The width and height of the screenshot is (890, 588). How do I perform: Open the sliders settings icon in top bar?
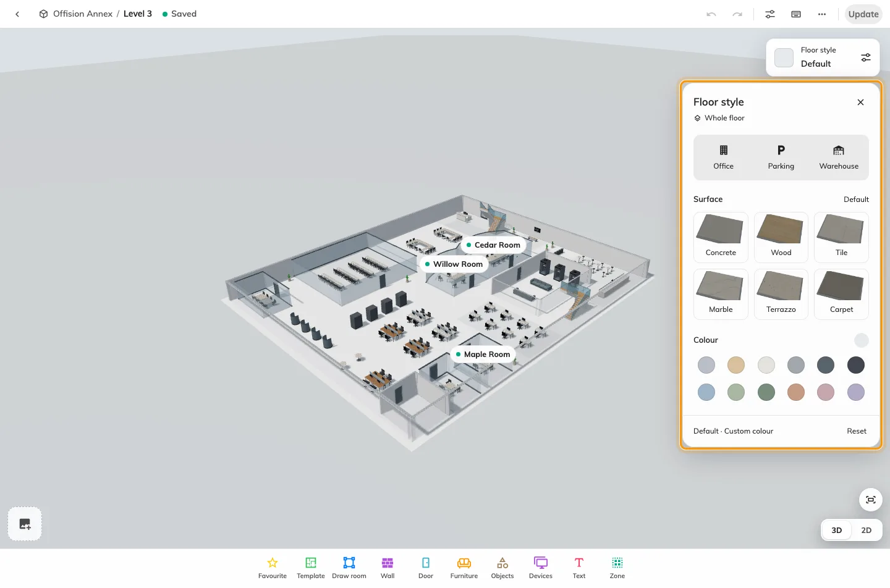tap(770, 14)
